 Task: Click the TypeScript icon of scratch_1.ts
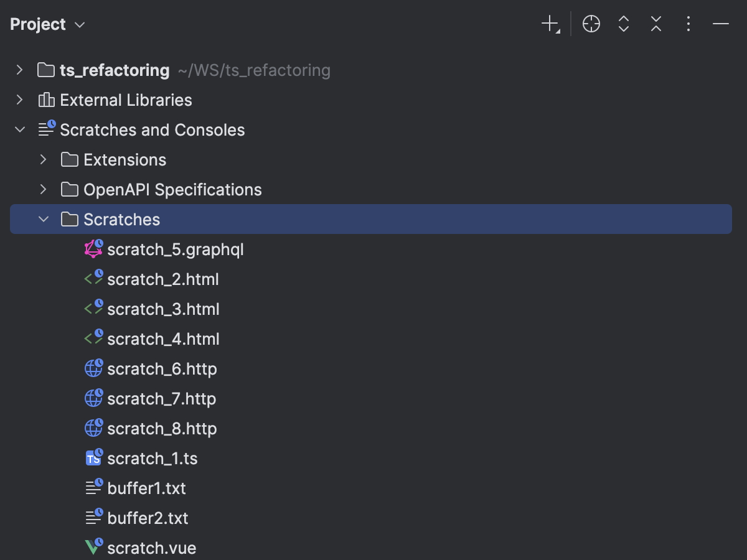(93, 458)
